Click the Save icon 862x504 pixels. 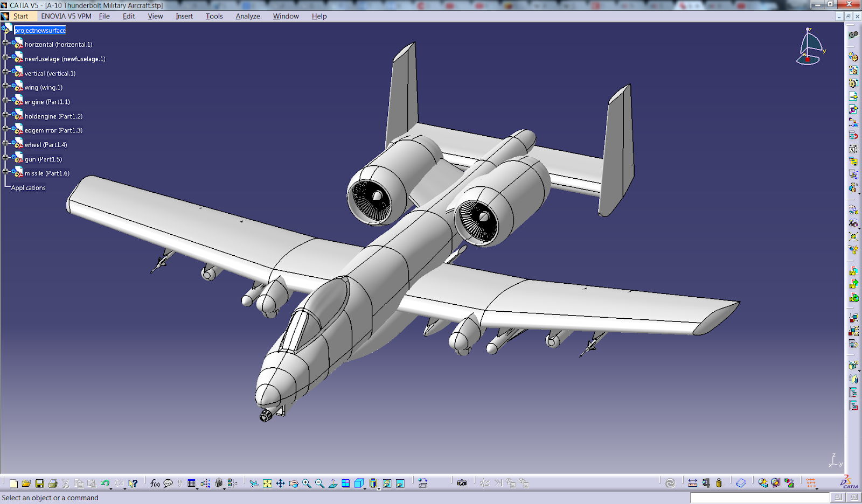click(40, 483)
